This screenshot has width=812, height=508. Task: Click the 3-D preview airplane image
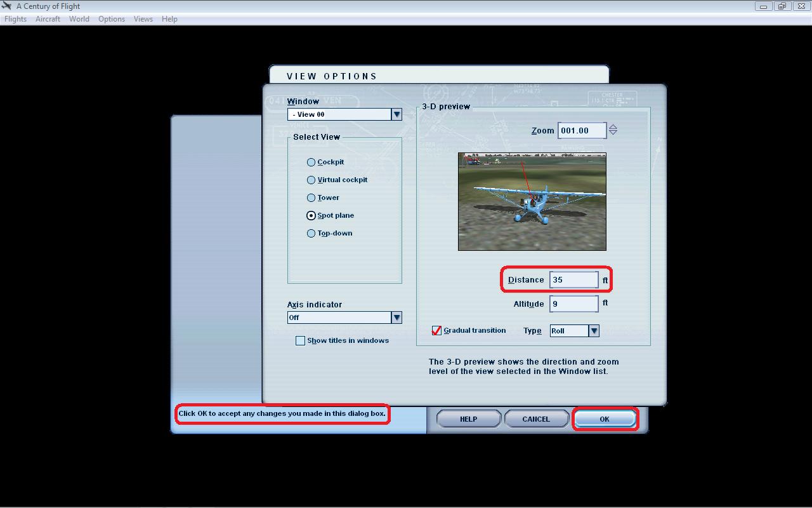click(x=532, y=201)
